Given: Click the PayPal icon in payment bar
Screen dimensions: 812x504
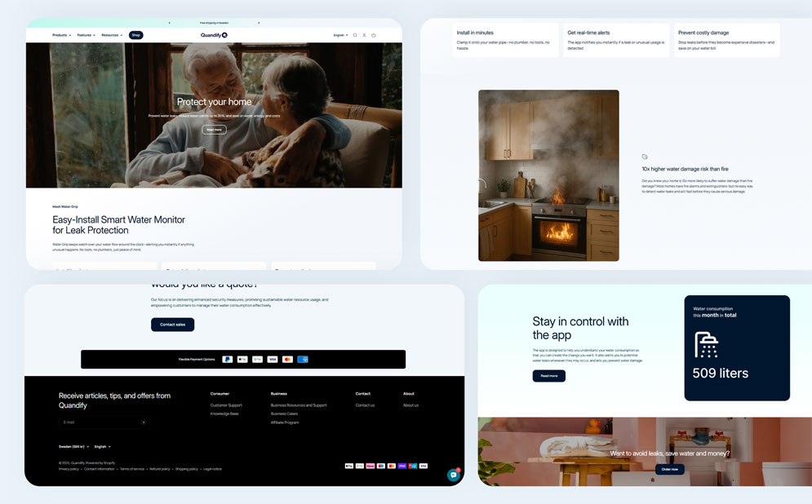Looking at the screenshot, I should click(x=227, y=359).
